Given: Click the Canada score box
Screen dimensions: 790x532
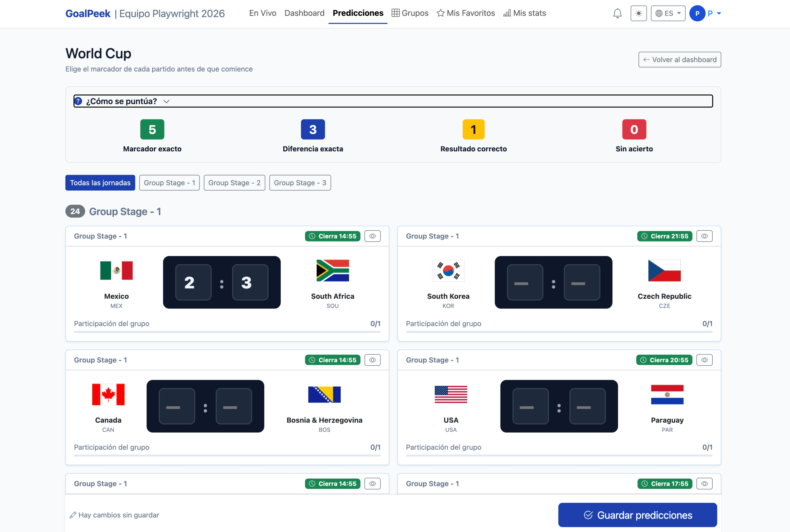Looking at the screenshot, I should tap(177, 406).
